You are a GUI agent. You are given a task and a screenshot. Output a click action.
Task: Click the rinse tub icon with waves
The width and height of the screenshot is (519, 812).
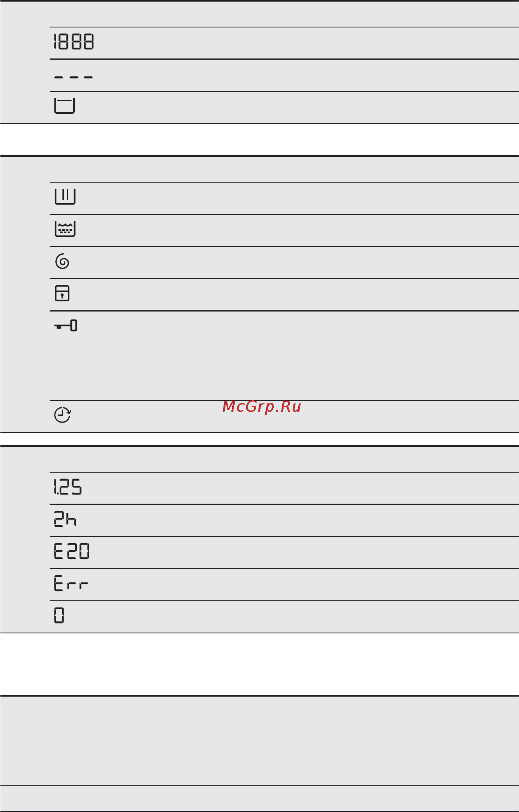tap(65, 229)
